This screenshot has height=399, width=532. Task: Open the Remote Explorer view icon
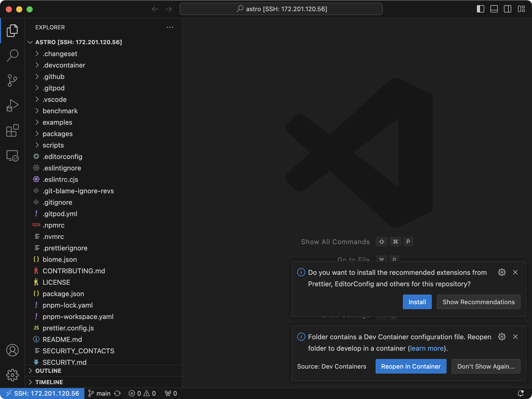(12, 156)
